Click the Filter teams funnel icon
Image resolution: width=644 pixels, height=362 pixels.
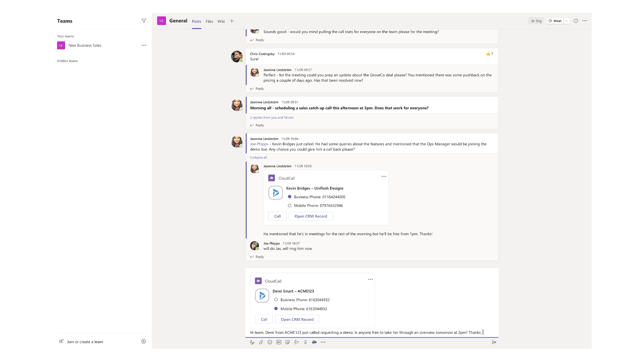[x=144, y=21]
